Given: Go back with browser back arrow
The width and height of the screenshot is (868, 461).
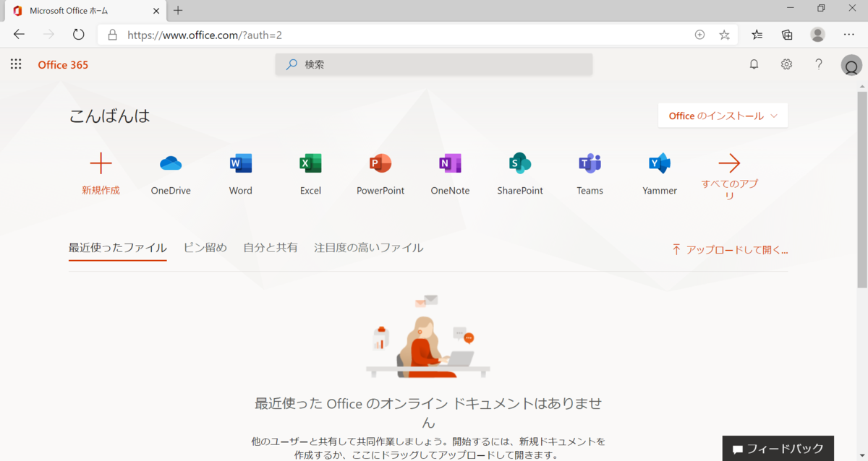Looking at the screenshot, I should 19,35.
